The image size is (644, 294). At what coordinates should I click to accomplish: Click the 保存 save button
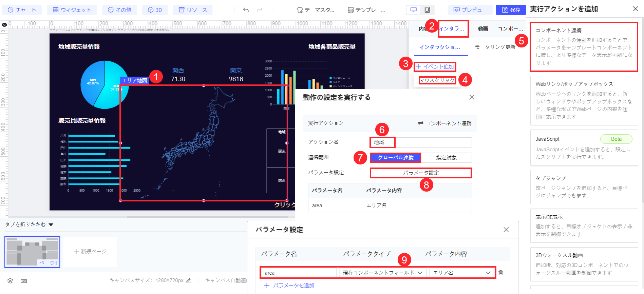point(511,10)
